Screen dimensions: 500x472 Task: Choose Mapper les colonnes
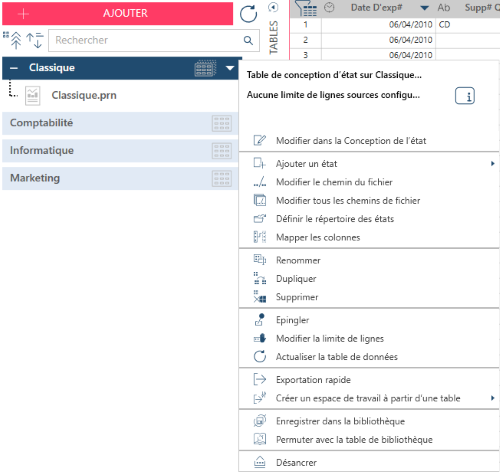tap(369, 237)
